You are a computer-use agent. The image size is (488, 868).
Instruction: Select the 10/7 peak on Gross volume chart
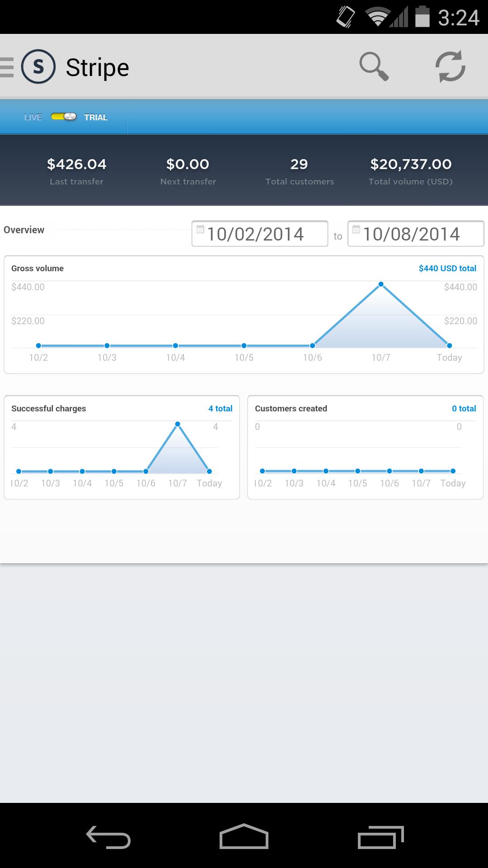point(381,284)
